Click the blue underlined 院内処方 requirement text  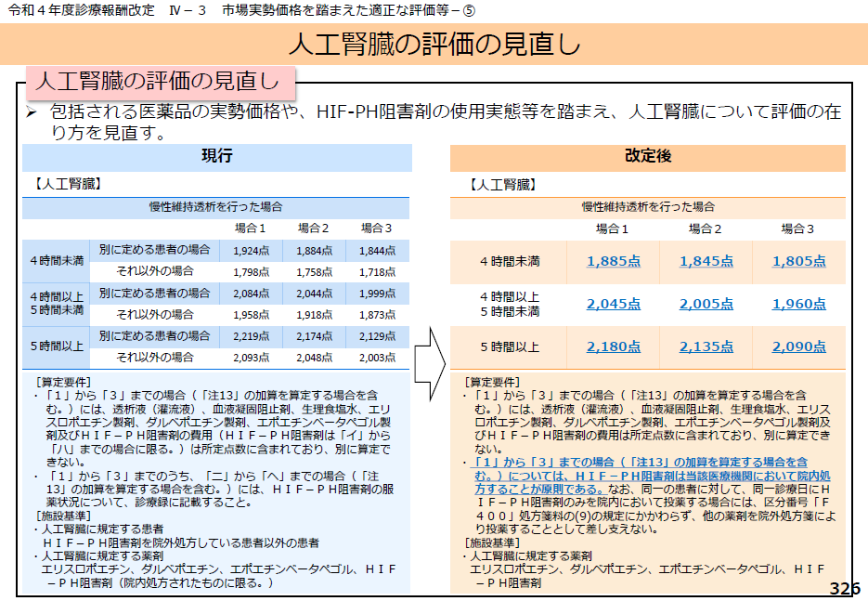pyautogui.click(x=641, y=474)
